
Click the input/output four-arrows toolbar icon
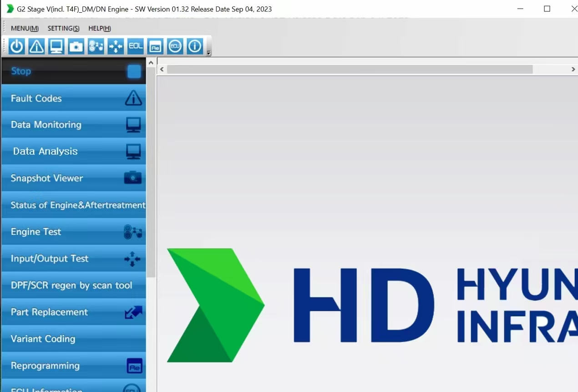pyautogui.click(x=116, y=46)
